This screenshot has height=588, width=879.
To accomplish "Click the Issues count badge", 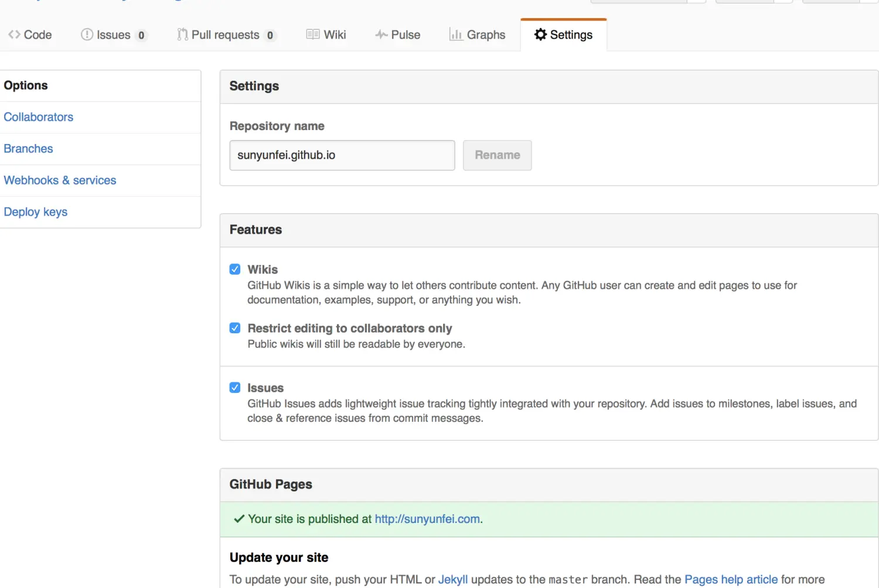I will tap(141, 35).
